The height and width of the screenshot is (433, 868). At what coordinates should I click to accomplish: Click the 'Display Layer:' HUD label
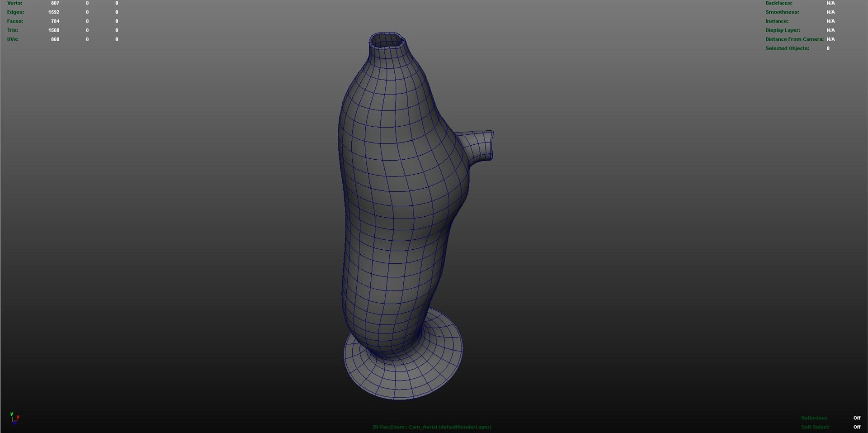pos(783,30)
